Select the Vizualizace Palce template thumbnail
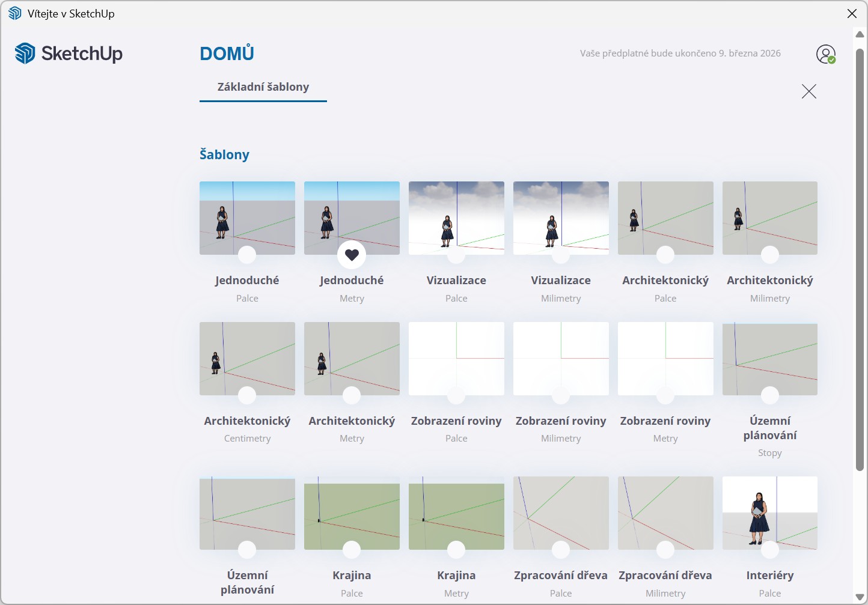Image resolution: width=868 pixels, height=605 pixels. point(456,217)
